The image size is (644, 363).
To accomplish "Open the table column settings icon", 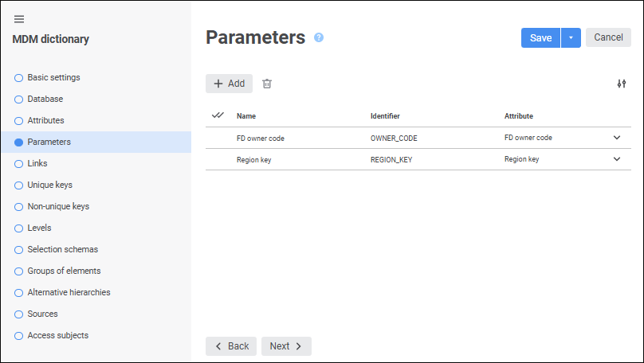I will click(x=622, y=84).
